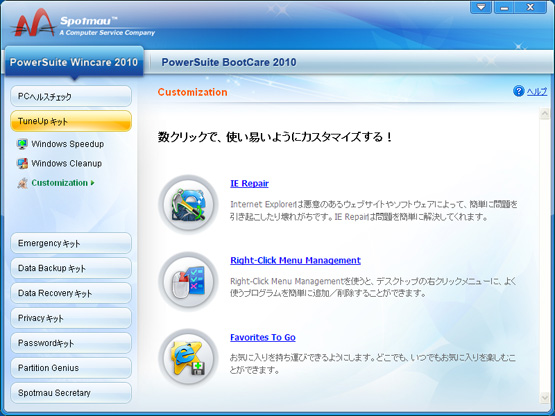Viewport: 555px width, 416px height.
Task: Open the PCヘルスチェック section
Action: 71,96
